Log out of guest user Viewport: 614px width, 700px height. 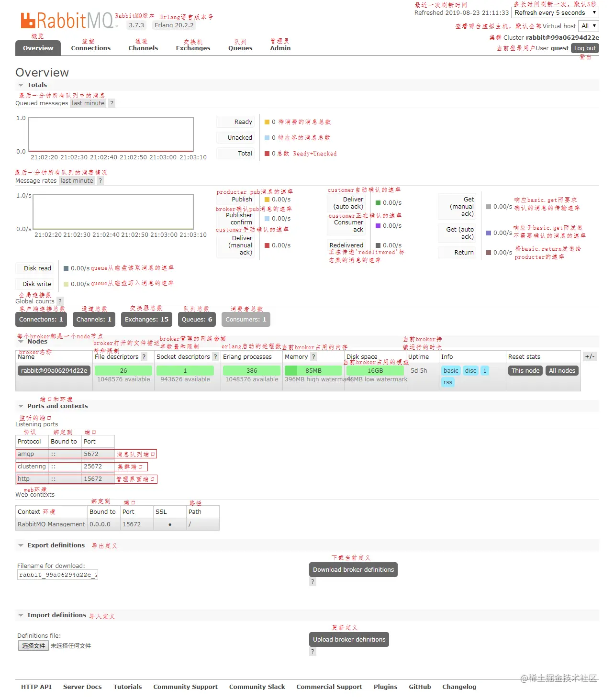tap(585, 48)
